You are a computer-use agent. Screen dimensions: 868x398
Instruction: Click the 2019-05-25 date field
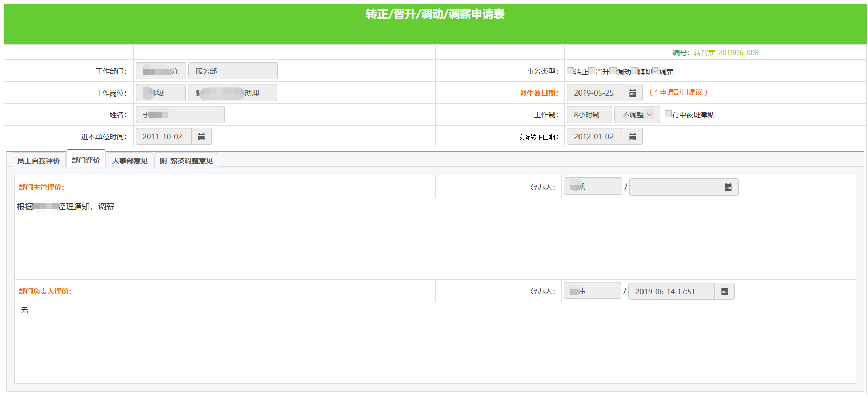pyautogui.click(x=594, y=93)
